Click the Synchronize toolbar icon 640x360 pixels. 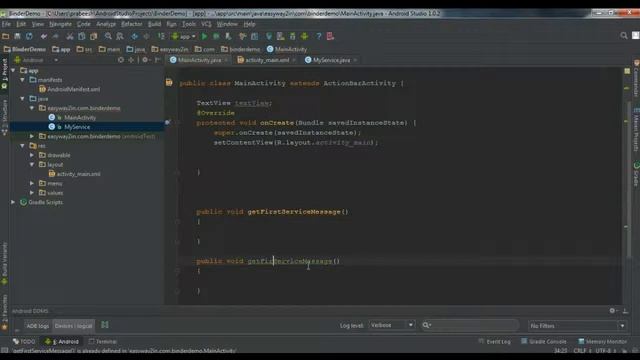(x=29, y=36)
